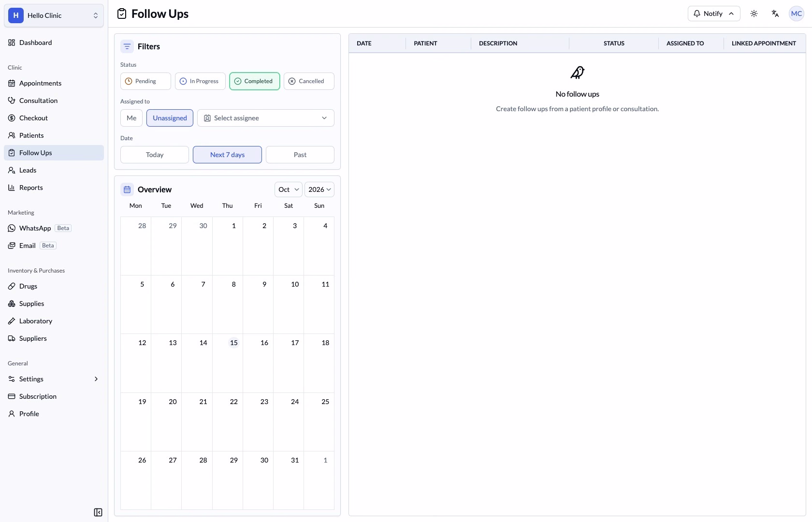Open the Select assignee dropdown
The width and height of the screenshot is (812, 522).
[x=266, y=118]
